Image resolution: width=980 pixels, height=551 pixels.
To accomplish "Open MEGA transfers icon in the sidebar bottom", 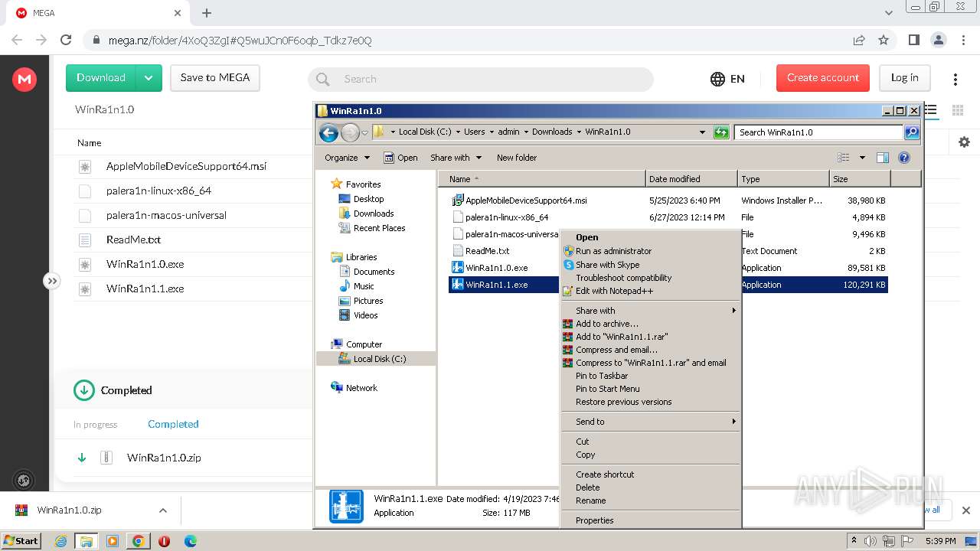I will [x=24, y=481].
